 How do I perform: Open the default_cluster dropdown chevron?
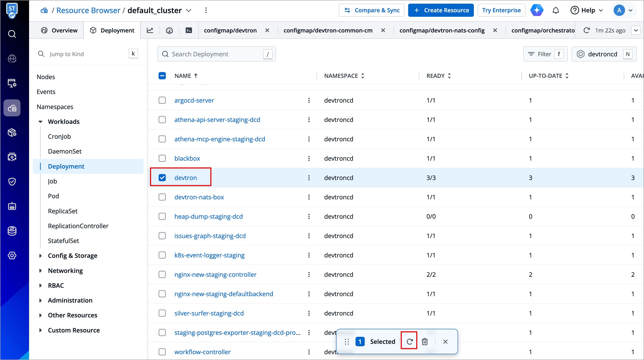coord(189,11)
